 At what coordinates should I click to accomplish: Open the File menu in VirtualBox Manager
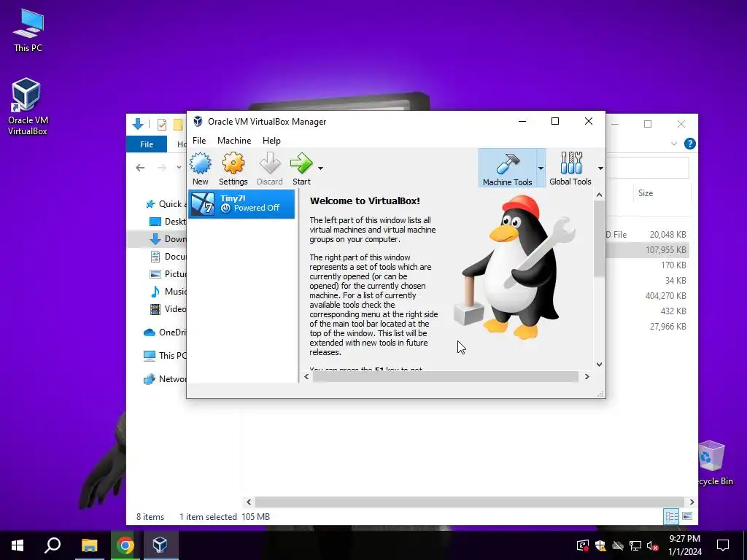click(x=199, y=141)
